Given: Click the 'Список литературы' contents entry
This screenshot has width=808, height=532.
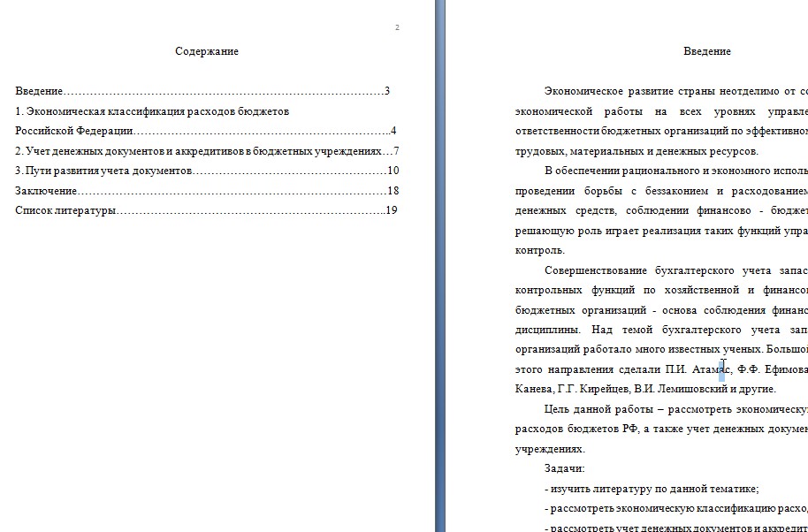Looking at the screenshot, I should (206, 210).
